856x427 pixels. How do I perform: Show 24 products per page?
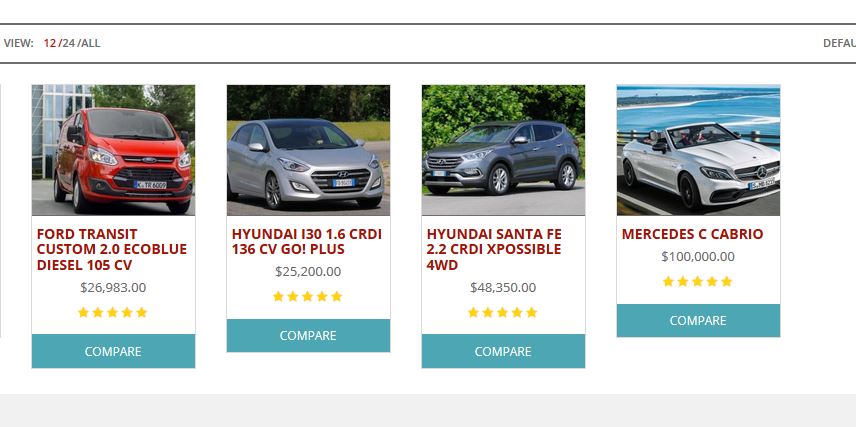click(68, 43)
